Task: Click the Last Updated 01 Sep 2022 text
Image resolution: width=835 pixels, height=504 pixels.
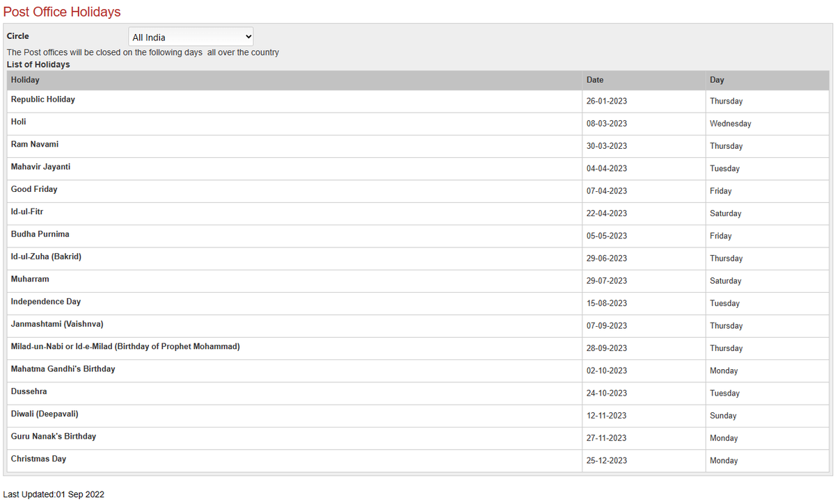Action: click(x=54, y=494)
